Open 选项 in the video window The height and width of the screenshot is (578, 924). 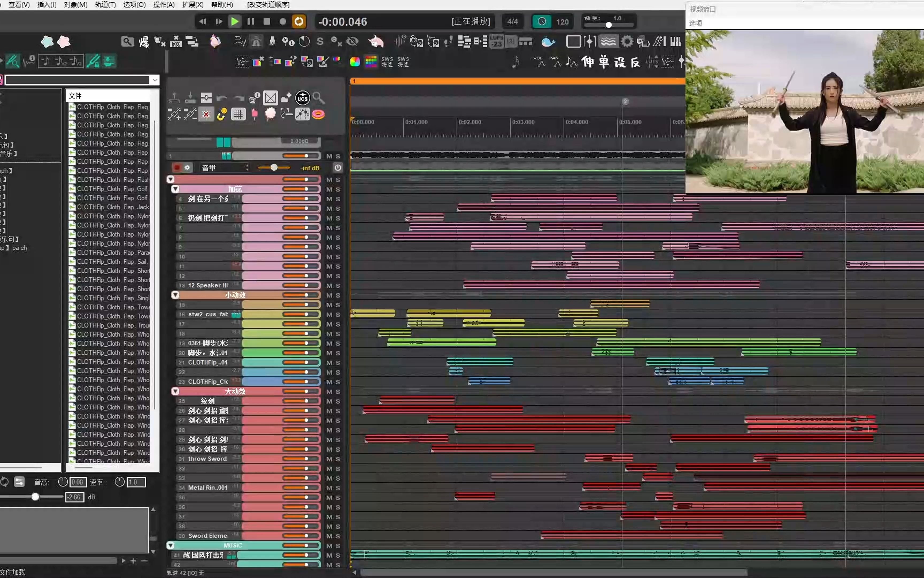tap(695, 23)
